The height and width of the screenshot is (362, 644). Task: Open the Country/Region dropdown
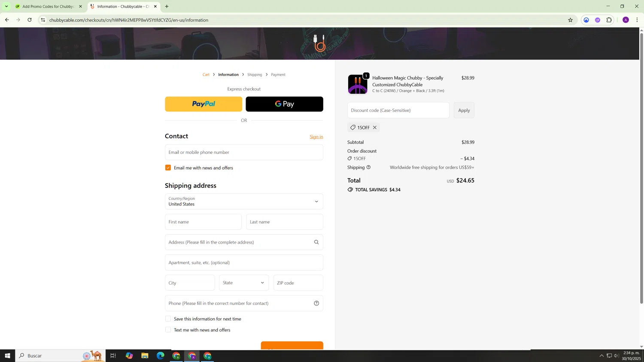click(244, 202)
